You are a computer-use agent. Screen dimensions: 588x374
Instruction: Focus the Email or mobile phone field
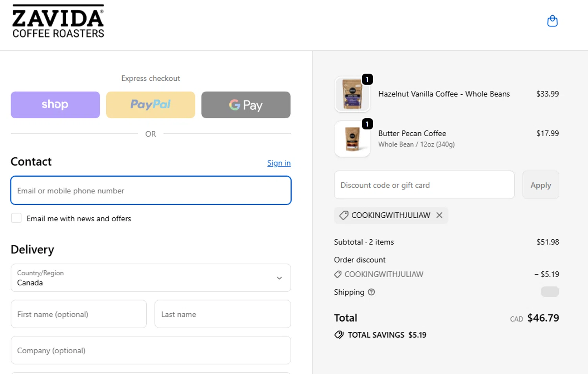tap(151, 190)
